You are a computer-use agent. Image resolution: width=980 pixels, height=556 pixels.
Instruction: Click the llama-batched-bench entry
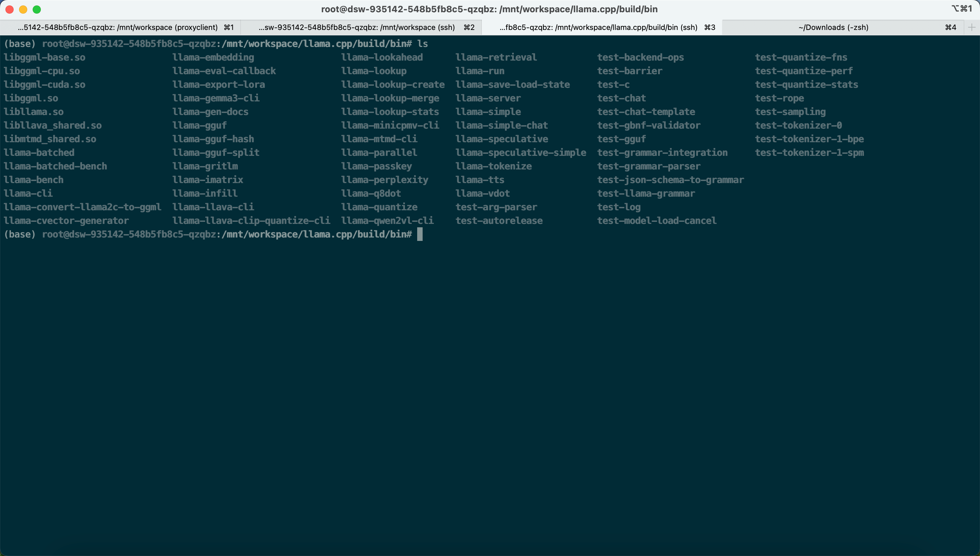click(55, 166)
